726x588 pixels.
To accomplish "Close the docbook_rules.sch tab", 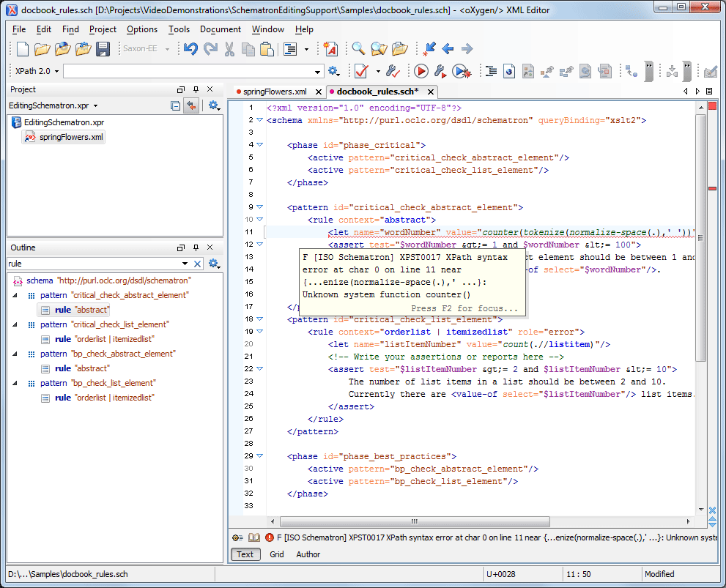I will click(x=430, y=92).
